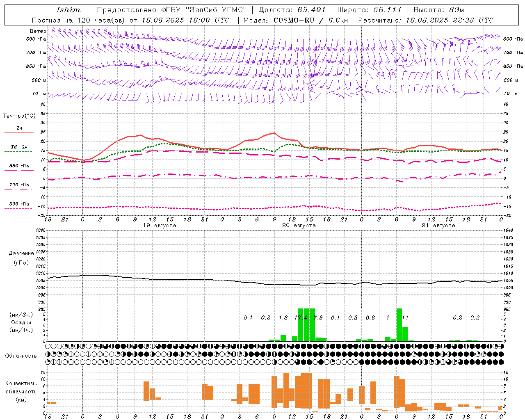Click the "Высота: 89м" header value
Screen dimensions: 525x420
tap(439, 10)
